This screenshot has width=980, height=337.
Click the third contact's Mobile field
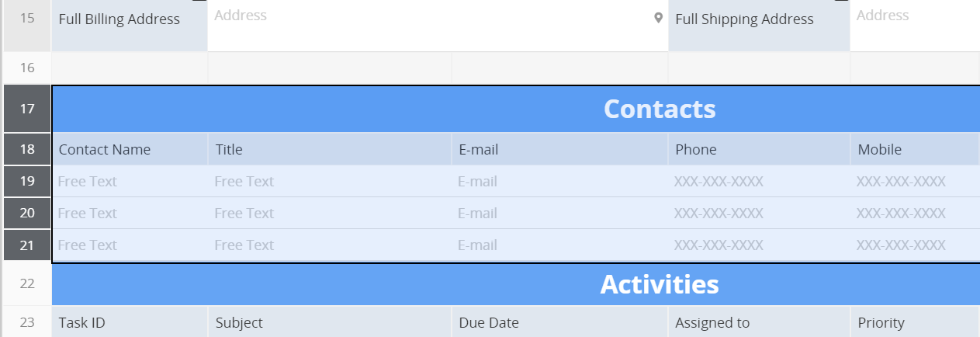[914, 245]
